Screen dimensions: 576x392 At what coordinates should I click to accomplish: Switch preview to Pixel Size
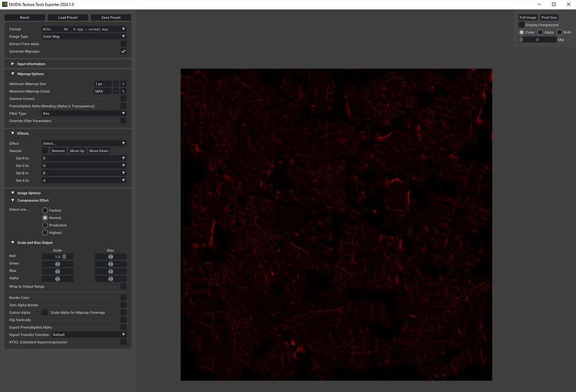(x=549, y=17)
